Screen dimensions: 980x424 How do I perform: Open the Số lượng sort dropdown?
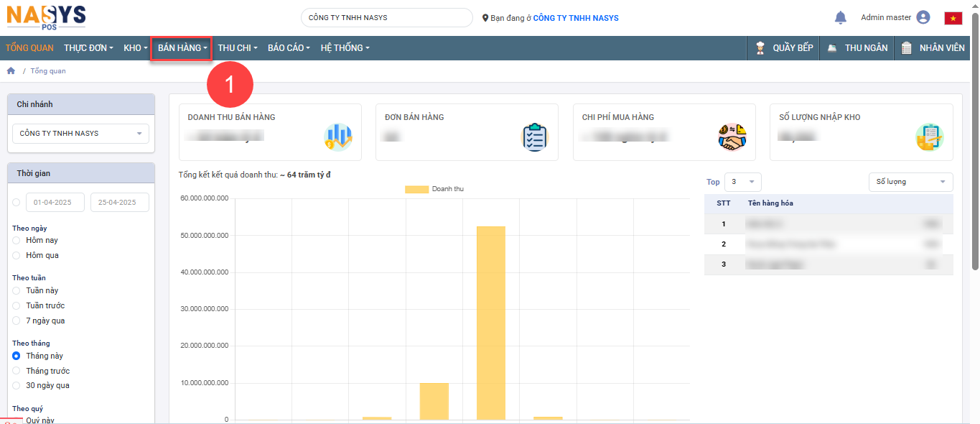(911, 182)
